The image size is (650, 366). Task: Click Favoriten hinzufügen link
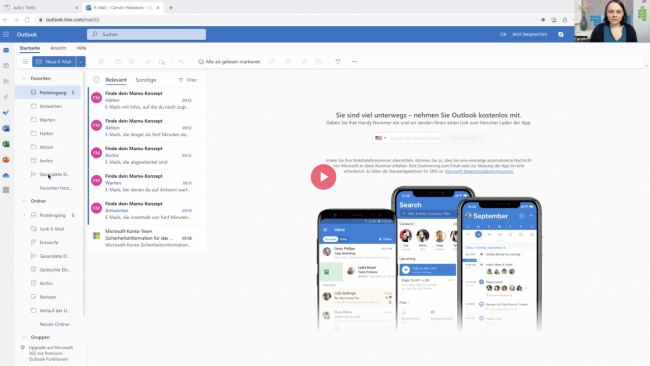tap(56, 188)
